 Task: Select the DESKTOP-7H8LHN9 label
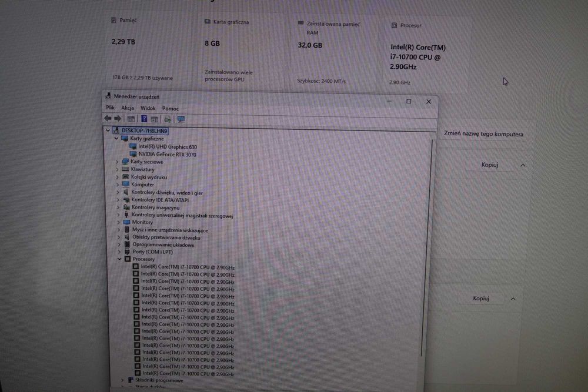[145, 130]
